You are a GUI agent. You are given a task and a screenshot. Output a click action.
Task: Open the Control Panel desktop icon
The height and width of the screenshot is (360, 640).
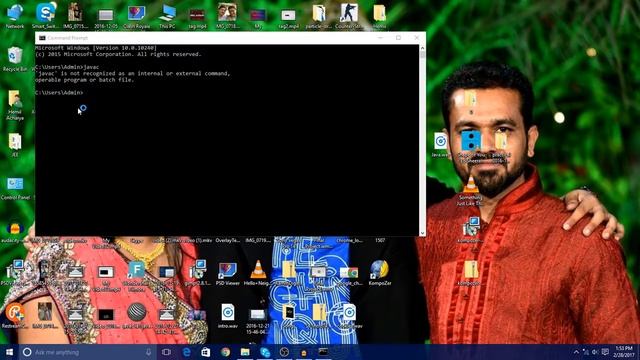click(15, 188)
